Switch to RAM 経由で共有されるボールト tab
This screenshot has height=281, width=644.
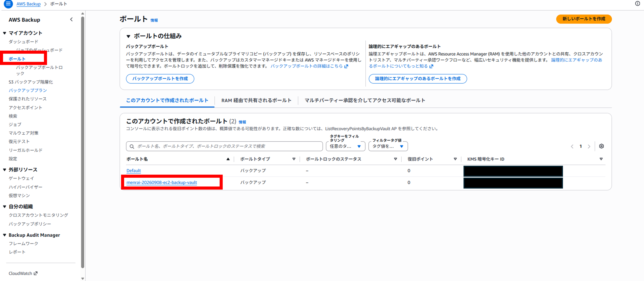(x=256, y=100)
